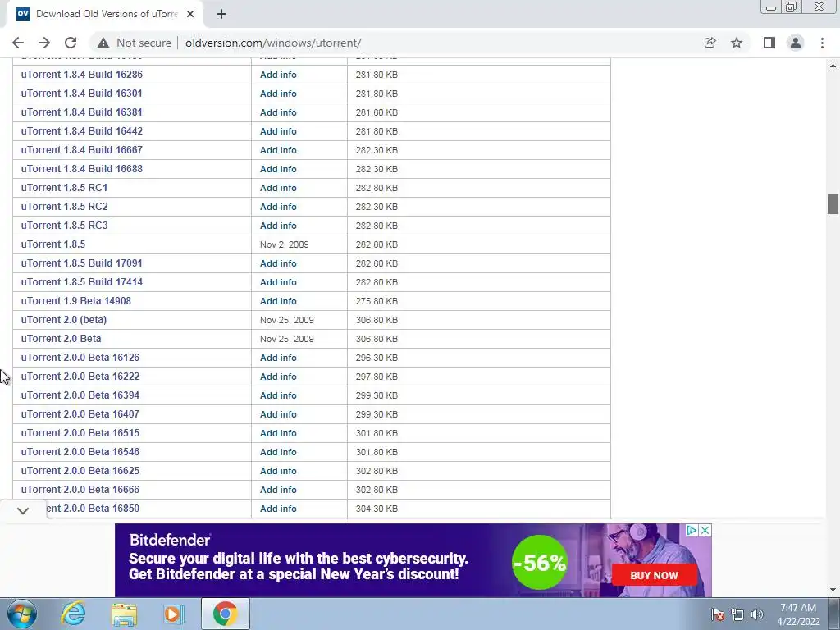
Task: Collapse the bottom overlay with chevron
Action: (x=22, y=510)
